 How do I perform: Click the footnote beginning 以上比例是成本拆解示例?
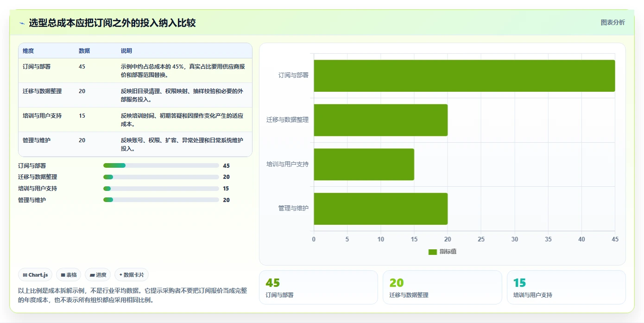pos(133,295)
